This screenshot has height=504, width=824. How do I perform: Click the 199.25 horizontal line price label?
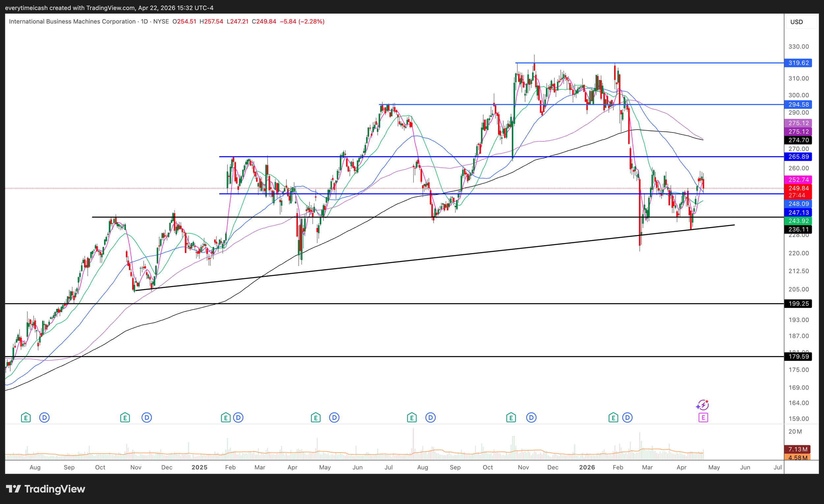(798, 304)
